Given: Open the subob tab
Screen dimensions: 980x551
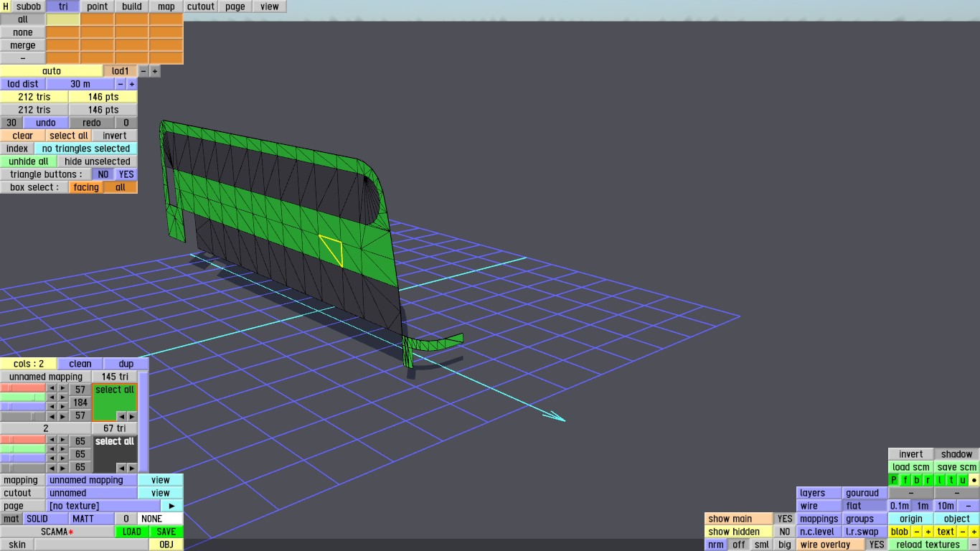Looking at the screenshot, I should (x=29, y=6).
